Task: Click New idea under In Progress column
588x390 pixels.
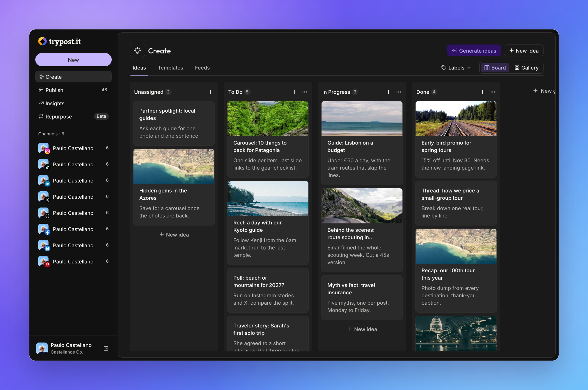Action: (x=362, y=329)
